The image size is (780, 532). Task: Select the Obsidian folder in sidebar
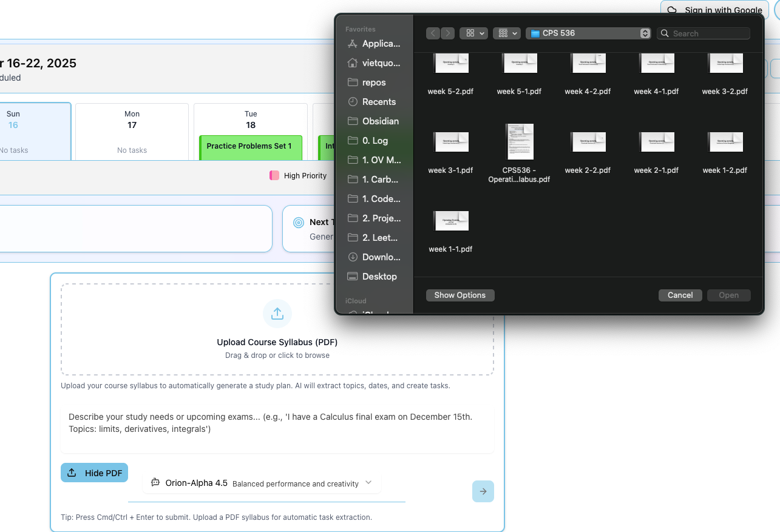tap(374, 121)
